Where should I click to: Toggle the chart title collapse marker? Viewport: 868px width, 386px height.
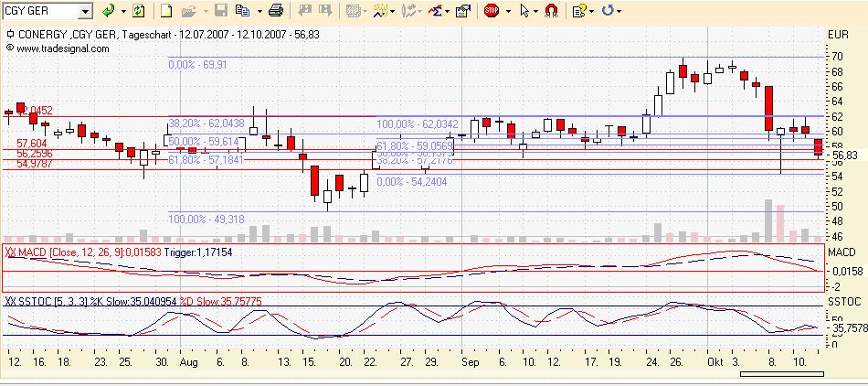pyautogui.click(x=9, y=35)
